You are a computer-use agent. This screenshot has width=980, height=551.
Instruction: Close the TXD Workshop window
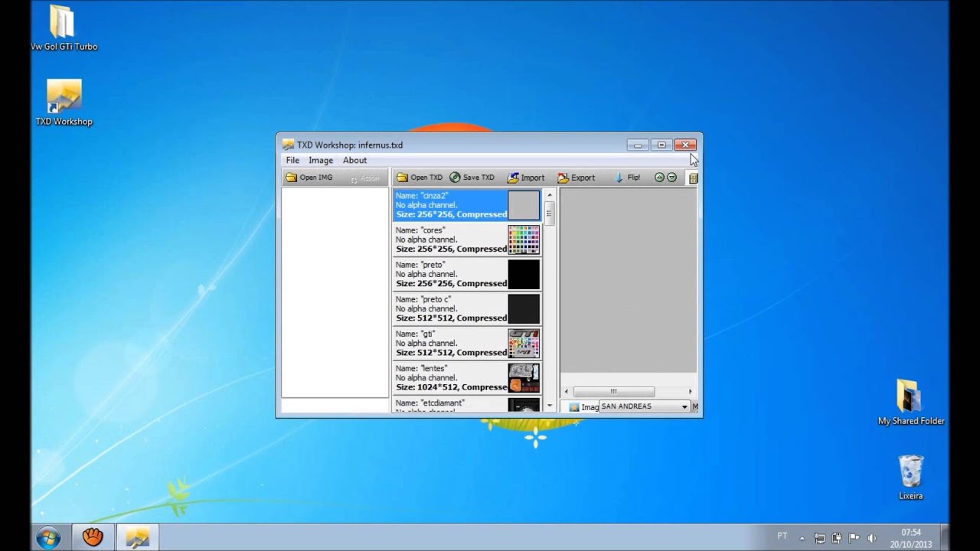click(x=685, y=145)
